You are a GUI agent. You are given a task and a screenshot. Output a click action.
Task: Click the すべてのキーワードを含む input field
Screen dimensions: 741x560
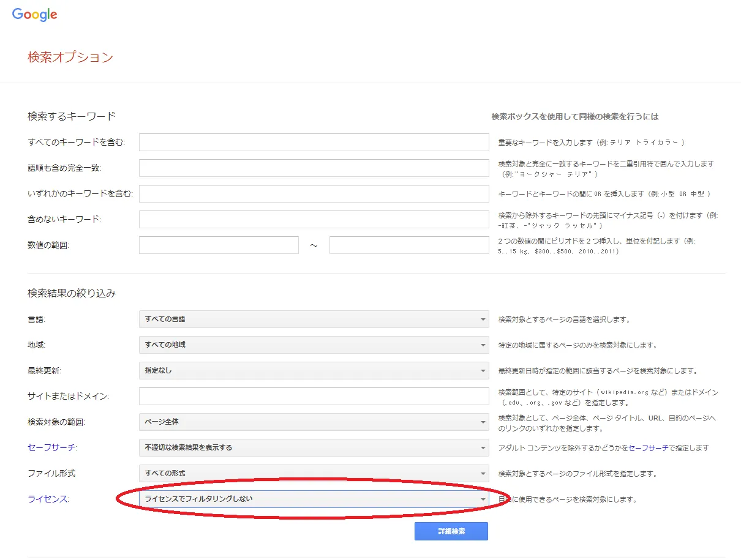tap(314, 141)
